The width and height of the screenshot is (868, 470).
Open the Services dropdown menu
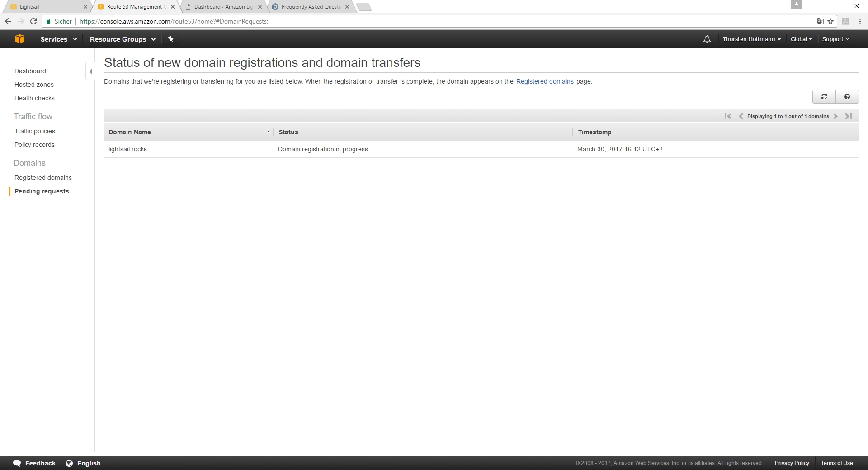[x=58, y=39]
